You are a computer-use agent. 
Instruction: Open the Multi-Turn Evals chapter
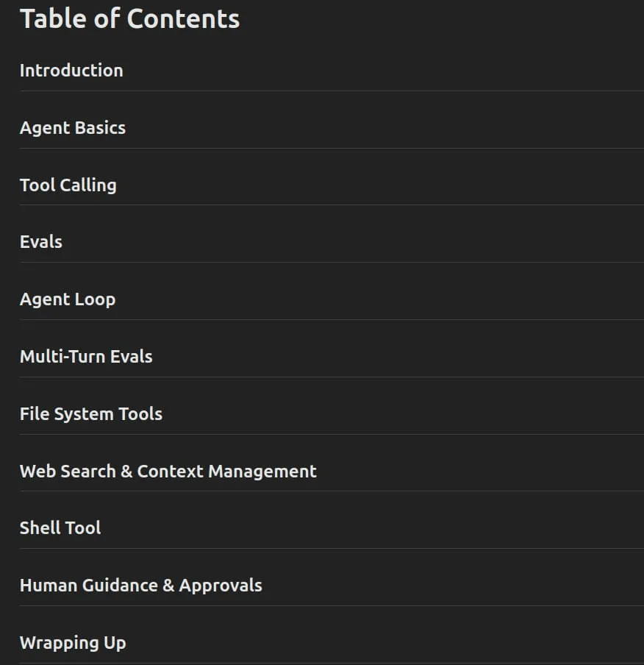(86, 357)
